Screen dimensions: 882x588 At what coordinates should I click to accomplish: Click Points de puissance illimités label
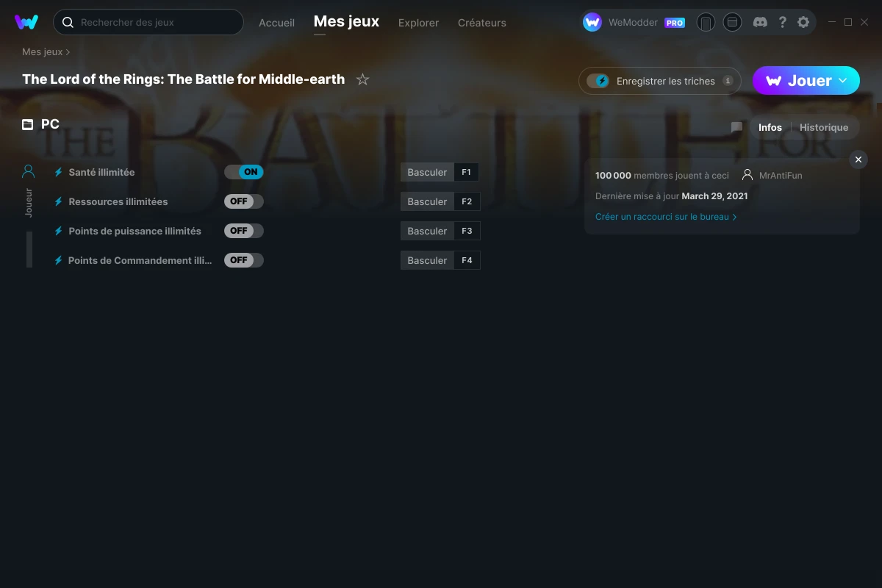tap(135, 231)
